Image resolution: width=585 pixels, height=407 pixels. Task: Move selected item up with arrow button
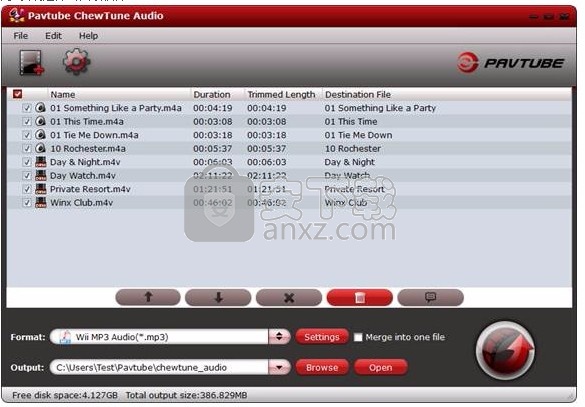point(148,297)
